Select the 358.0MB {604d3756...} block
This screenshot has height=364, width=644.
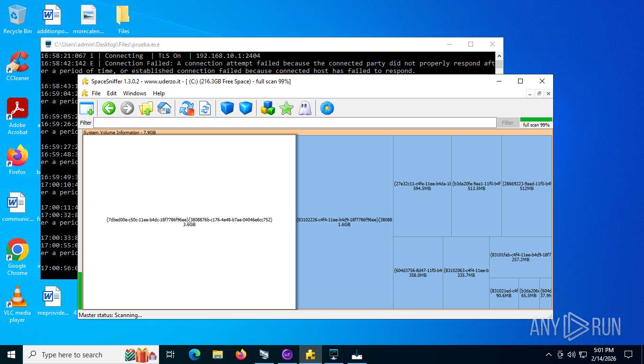coord(418,273)
